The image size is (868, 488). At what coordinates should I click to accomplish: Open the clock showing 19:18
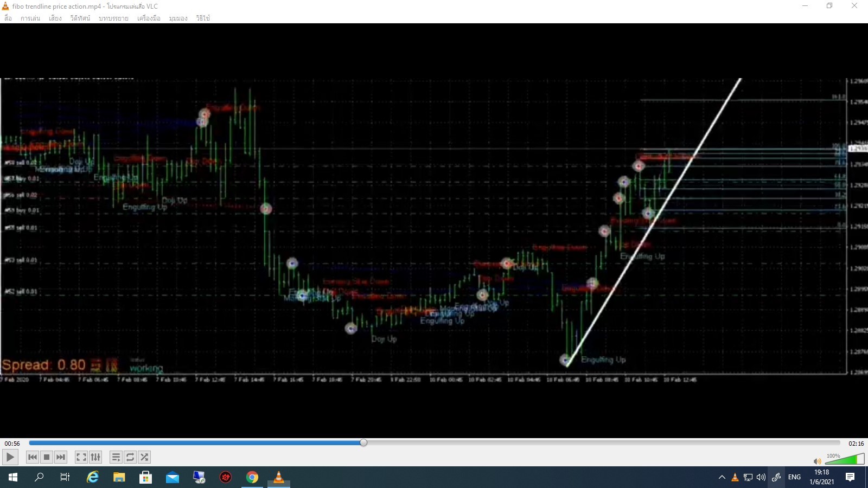point(821,477)
